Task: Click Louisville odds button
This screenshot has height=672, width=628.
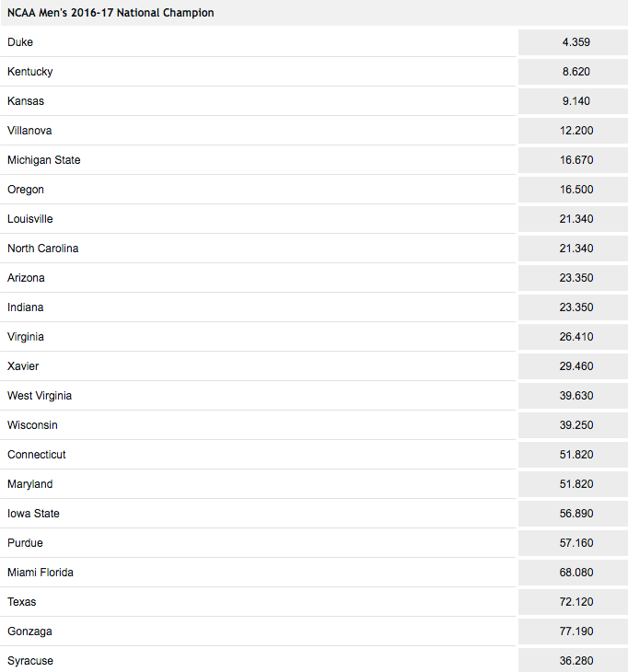Action: 573,219
